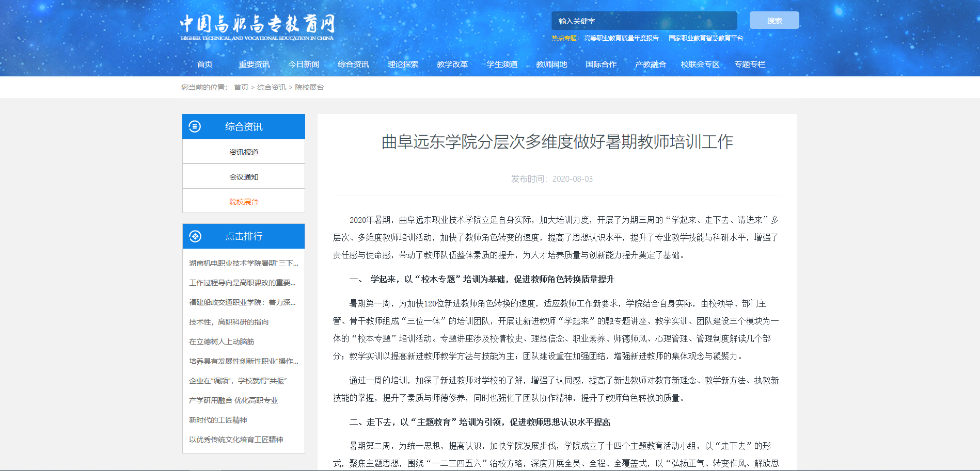980x471 pixels.
Task: Open the 专题专栏 navigation item
Action: (750, 64)
